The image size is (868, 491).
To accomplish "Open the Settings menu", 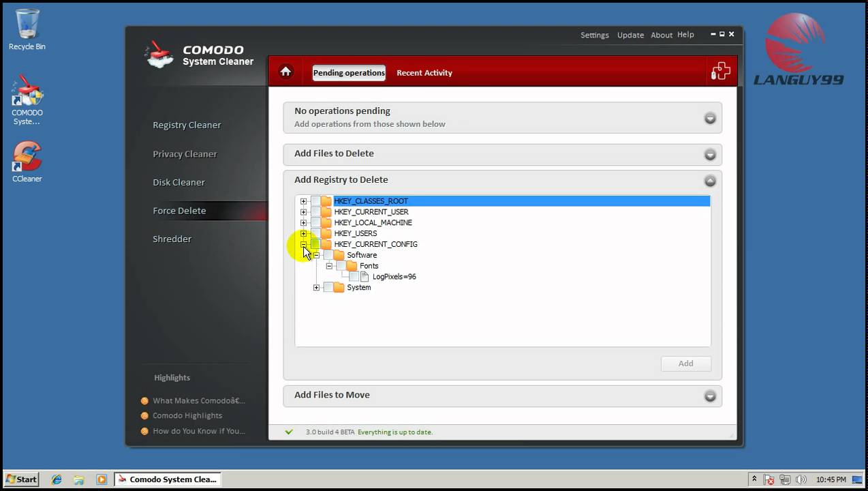I will pos(593,34).
